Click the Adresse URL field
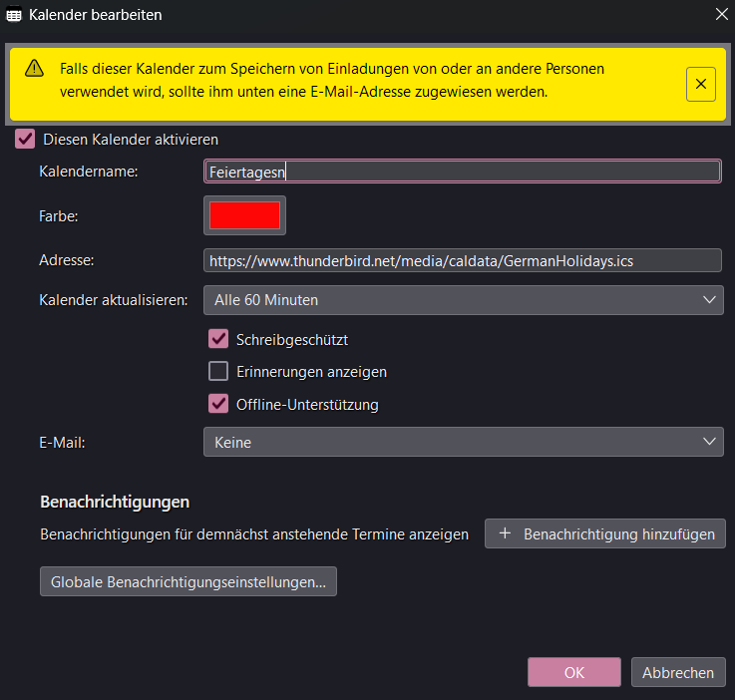 pyautogui.click(x=462, y=261)
